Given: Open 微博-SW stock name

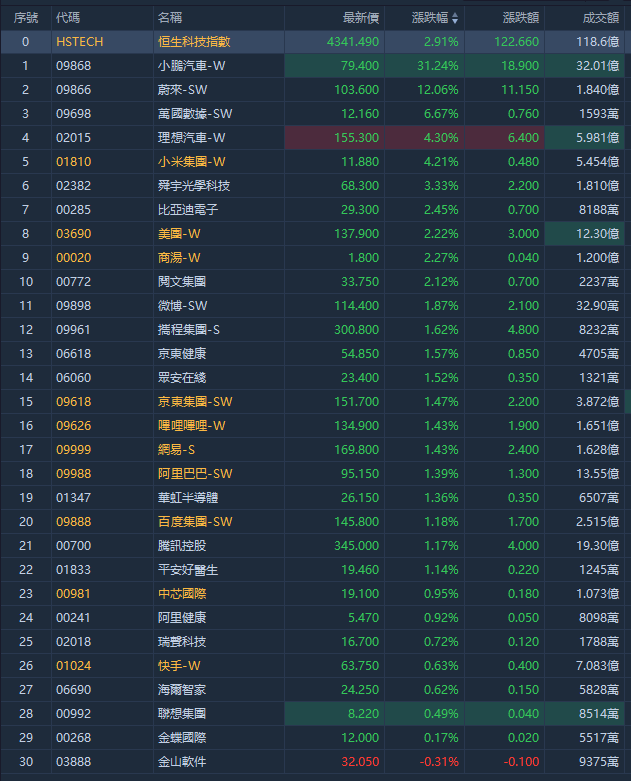Looking at the screenshot, I should 183,305.
